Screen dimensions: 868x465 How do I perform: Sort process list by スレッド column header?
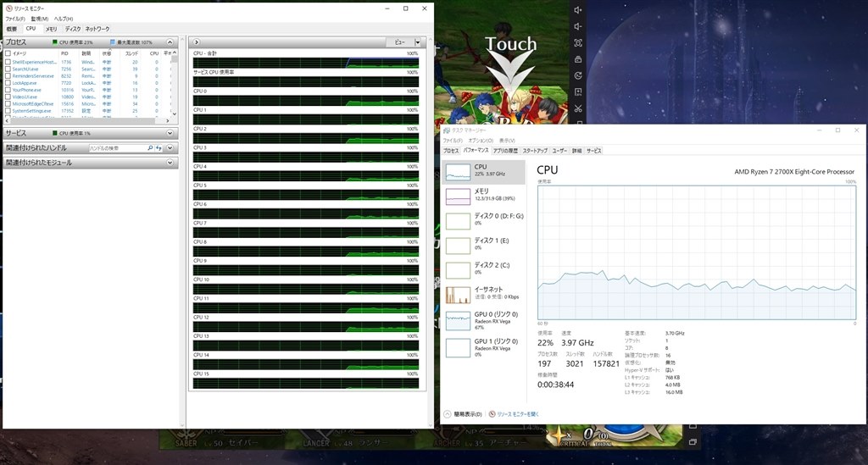click(131, 53)
